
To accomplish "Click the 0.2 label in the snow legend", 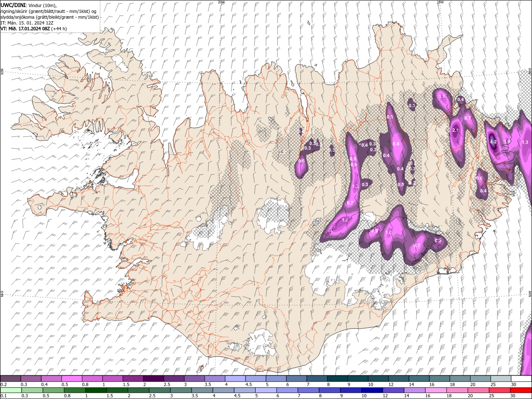I will [x=3, y=384].
